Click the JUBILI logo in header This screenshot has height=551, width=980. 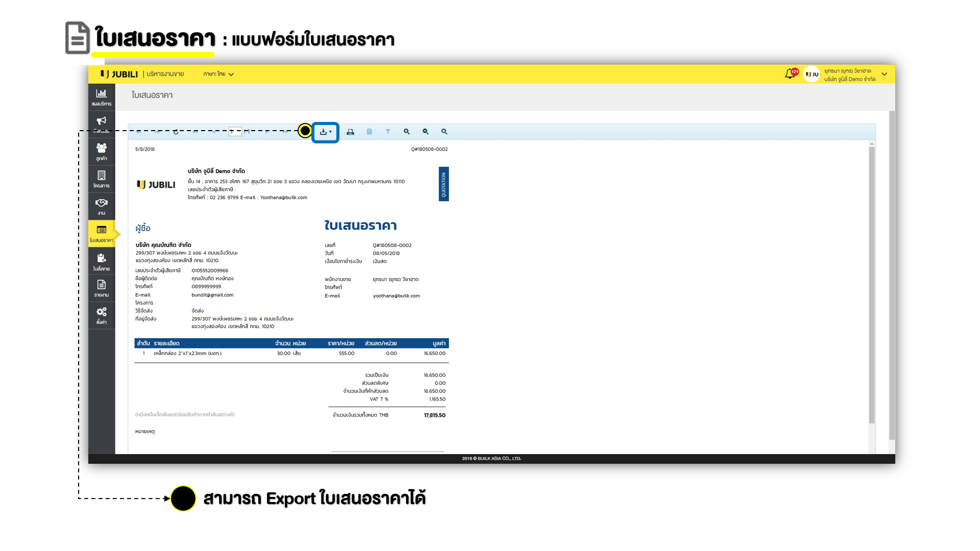[119, 74]
